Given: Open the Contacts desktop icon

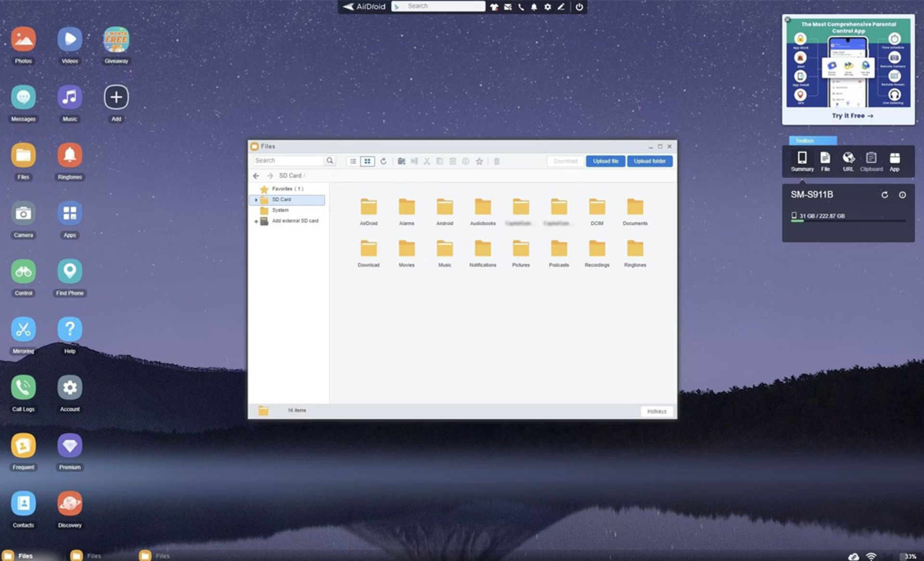Looking at the screenshot, I should point(23,503).
